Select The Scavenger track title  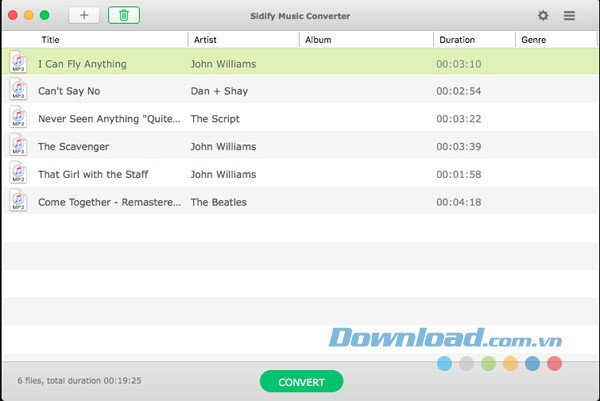click(73, 147)
